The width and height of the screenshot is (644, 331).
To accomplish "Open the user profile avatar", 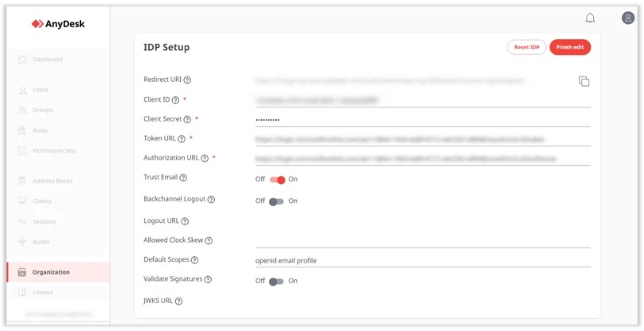I will click(x=628, y=18).
